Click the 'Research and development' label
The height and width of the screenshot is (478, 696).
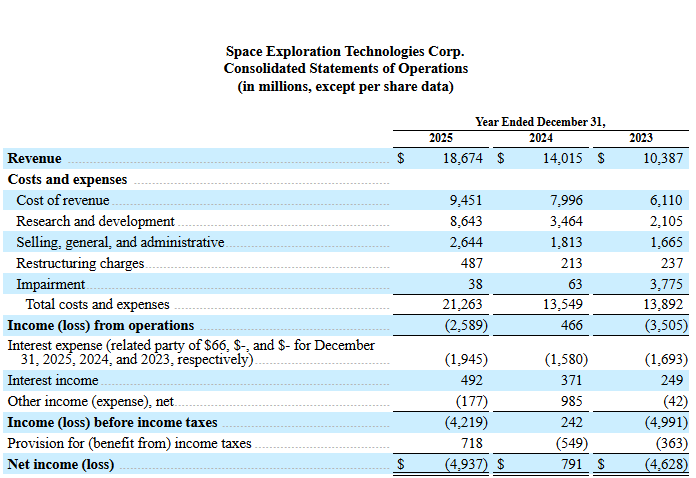tap(95, 221)
